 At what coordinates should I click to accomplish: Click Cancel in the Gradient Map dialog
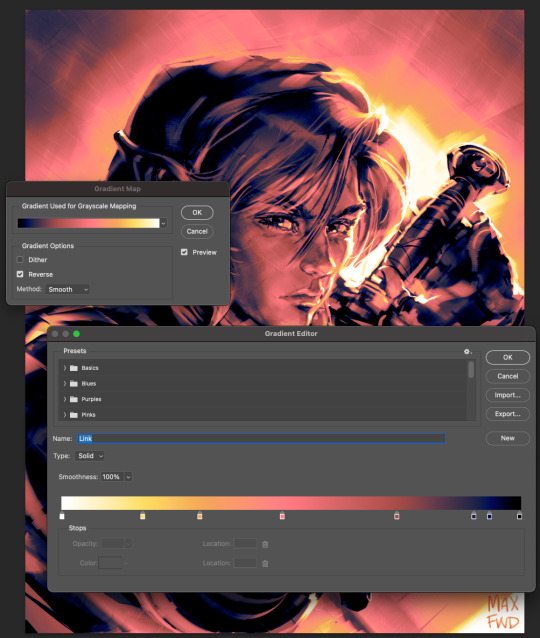[197, 231]
